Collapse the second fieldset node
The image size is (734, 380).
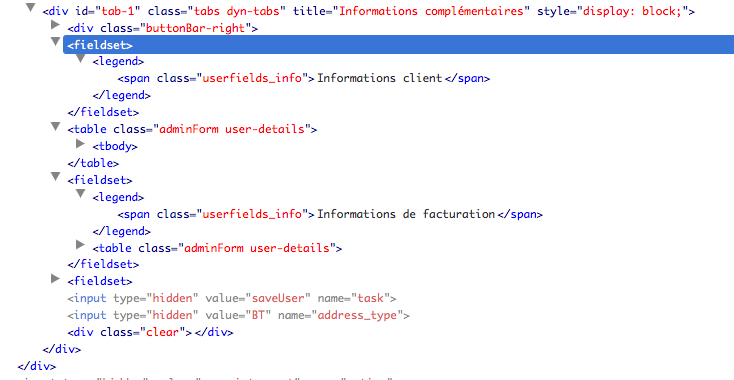[x=56, y=177]
